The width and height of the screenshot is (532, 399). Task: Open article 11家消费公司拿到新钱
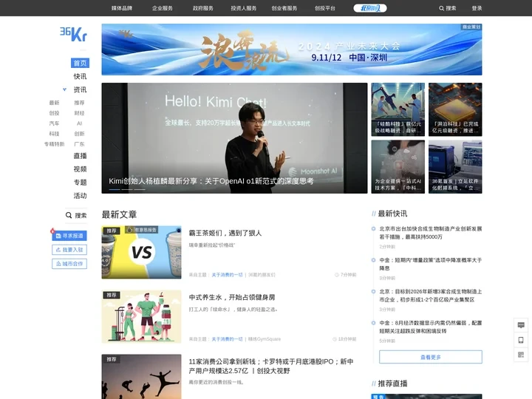271,366
